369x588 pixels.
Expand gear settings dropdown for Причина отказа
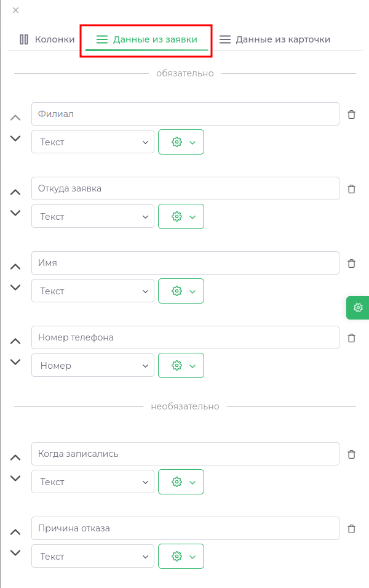click(181, 557)
